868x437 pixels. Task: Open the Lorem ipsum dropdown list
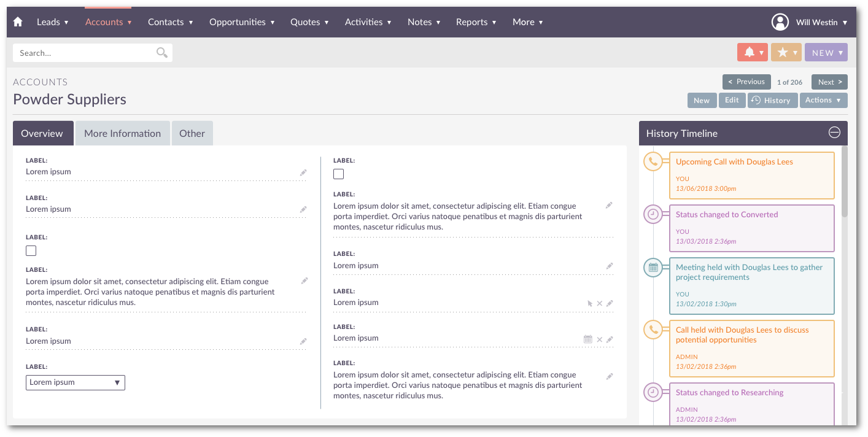tap(75, 382)
